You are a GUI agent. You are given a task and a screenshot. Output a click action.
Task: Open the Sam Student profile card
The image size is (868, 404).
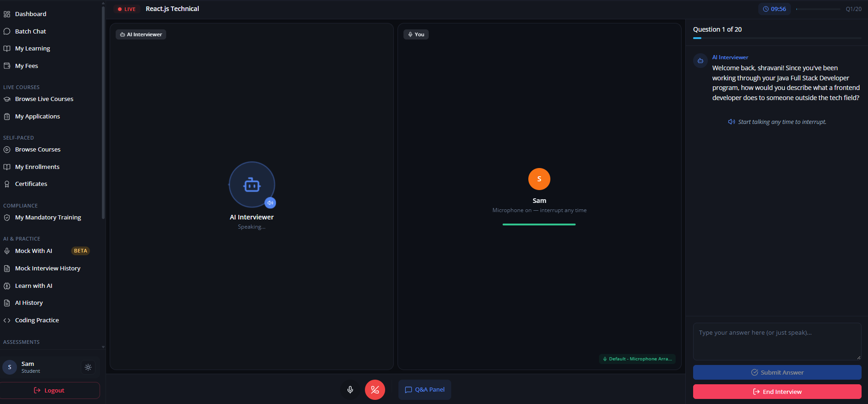(50, 367)
